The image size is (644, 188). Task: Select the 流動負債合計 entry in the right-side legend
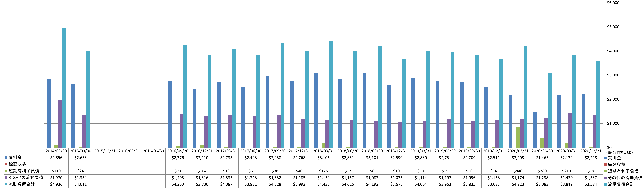tap(619, 184)
